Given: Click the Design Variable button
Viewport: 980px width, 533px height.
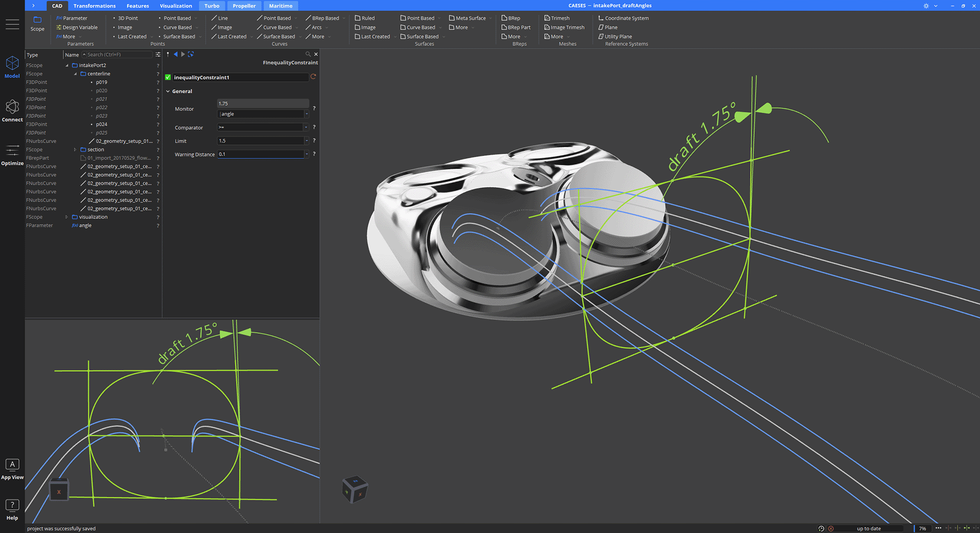Looking at the screenshot, I should pos(77,28).
